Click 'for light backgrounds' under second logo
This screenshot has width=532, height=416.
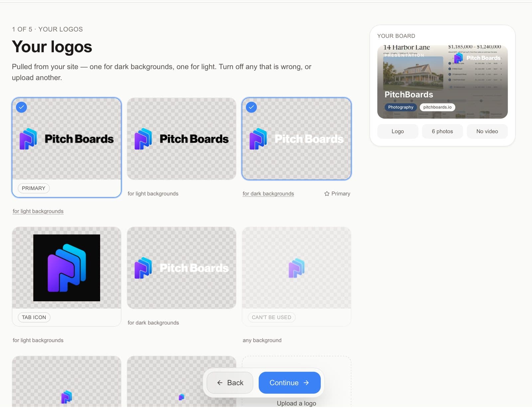coord(153,194)
